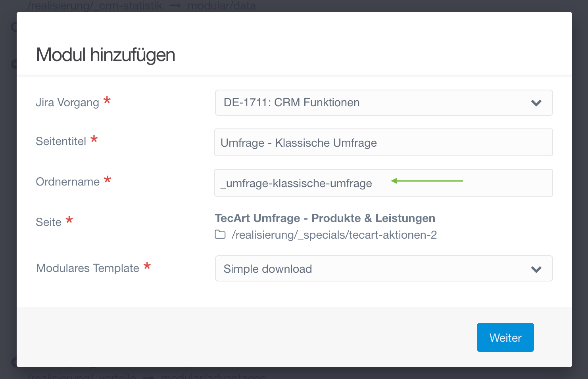The width and height of the screenshot is (588, 379).
Task: Click the search magnifier icon in the background
Action: pyautogui.click(x=15, y=27)
